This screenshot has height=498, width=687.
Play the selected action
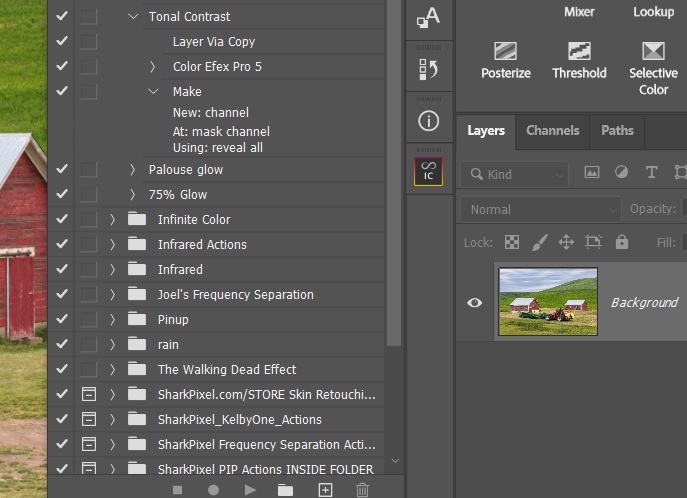pyautogui.click(x=250, y=489)
